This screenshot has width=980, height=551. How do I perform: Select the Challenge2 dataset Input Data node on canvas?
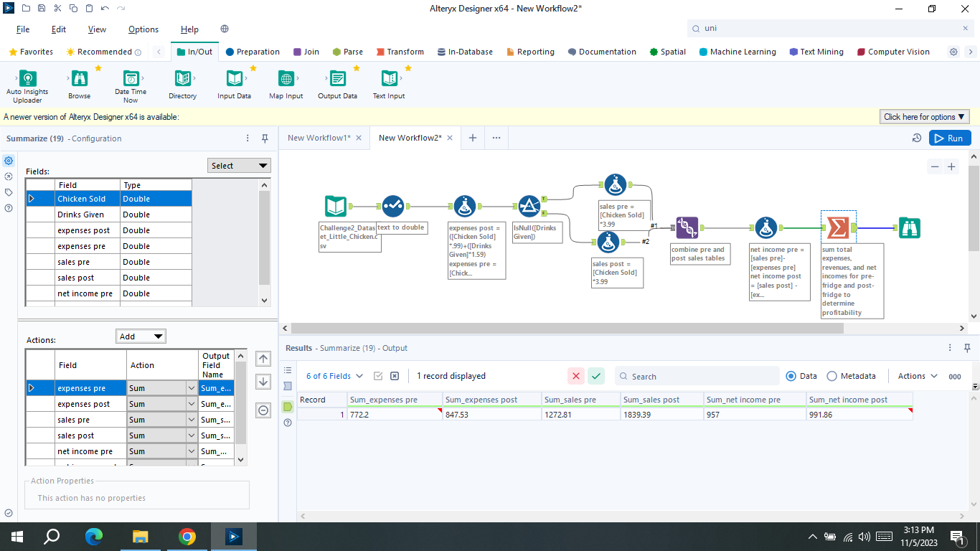tap(336, 207)
